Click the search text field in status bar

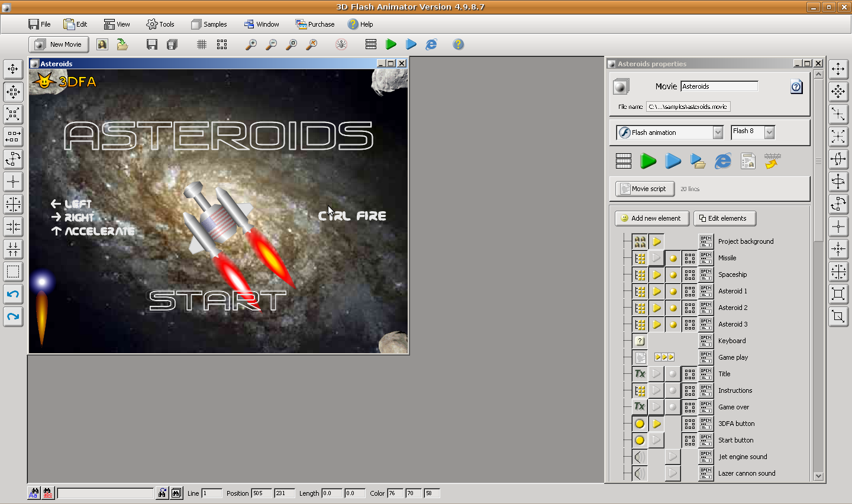pyautogui.click(x=105, y=493)
